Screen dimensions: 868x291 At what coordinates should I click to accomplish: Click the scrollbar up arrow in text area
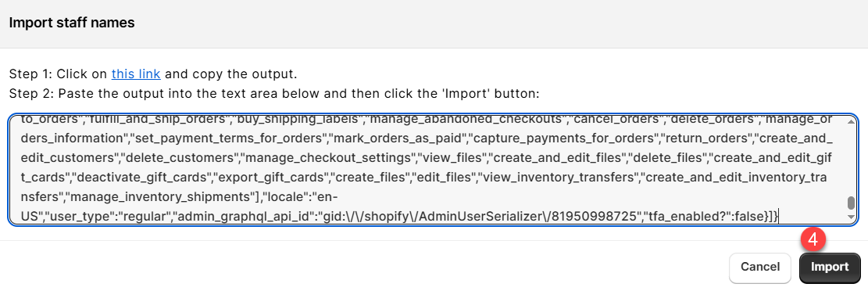851,120
